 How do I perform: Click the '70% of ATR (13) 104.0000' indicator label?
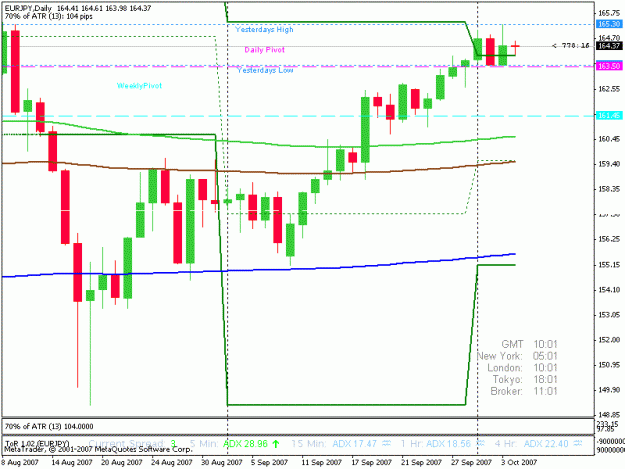coord(49,426)
